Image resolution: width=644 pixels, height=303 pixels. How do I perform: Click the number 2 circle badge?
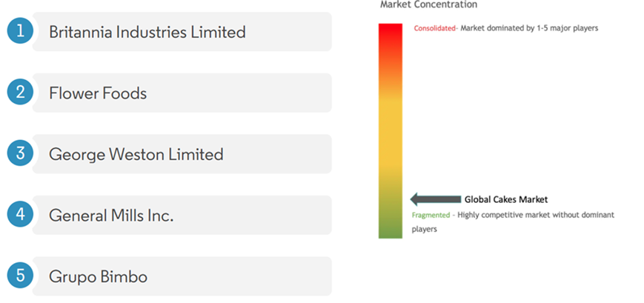(x=20, y=92)
